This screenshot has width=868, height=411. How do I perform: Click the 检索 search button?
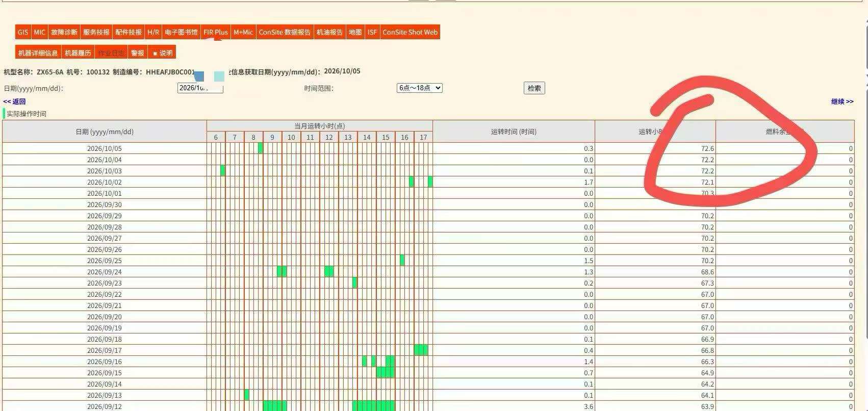(534, 88)
